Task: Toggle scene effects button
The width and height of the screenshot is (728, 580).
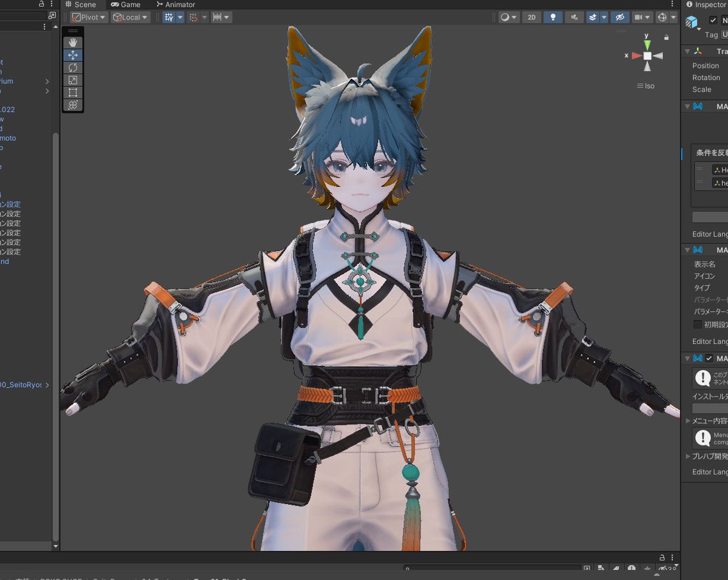Action: [591, 18]
